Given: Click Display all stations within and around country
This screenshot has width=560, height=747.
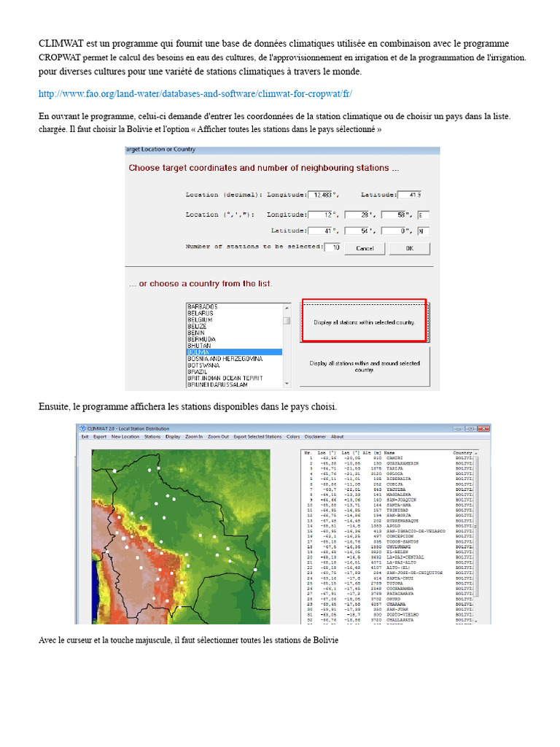Looking at the screenshot, I should pos(365,366).
